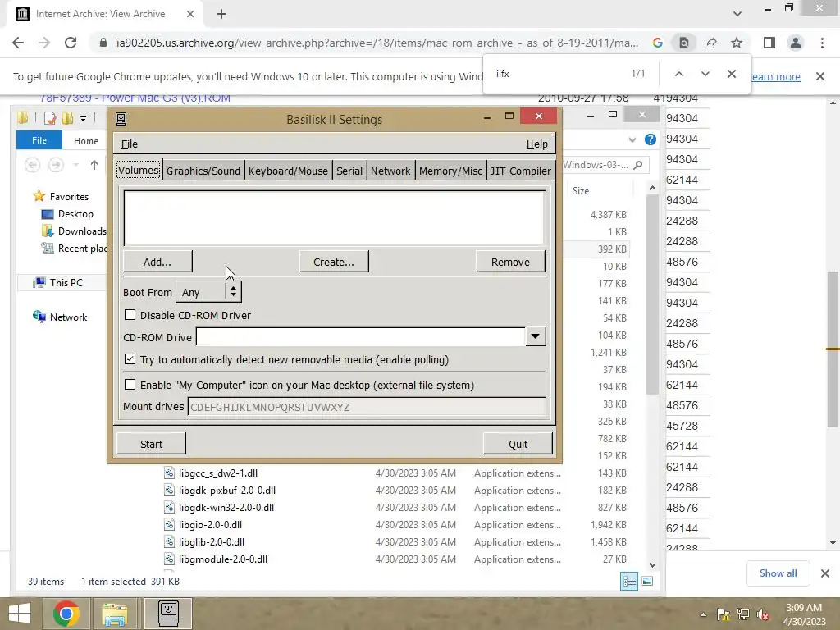
Task: Switch Explorer to large icons view
Action: 647,581
